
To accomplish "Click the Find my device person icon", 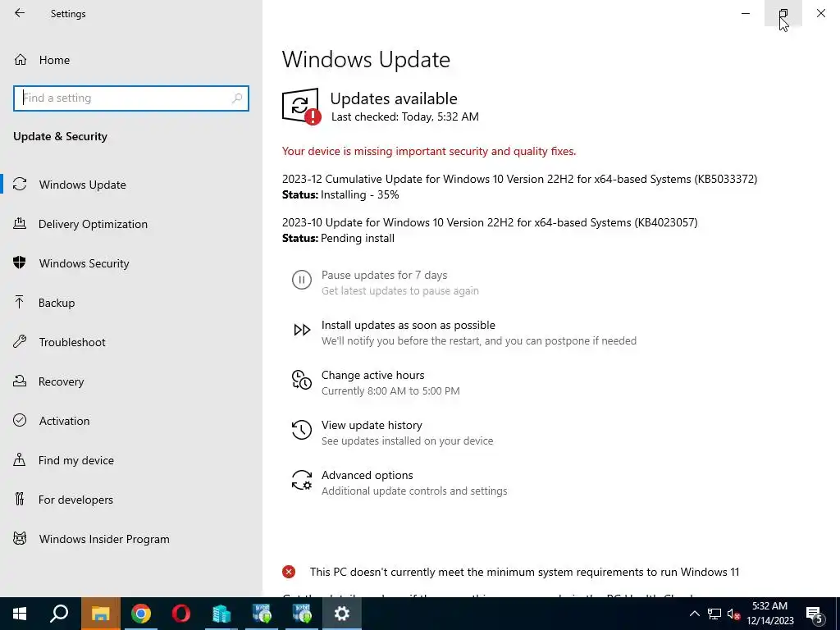I will pyautogui.click(x=20, y=459).
